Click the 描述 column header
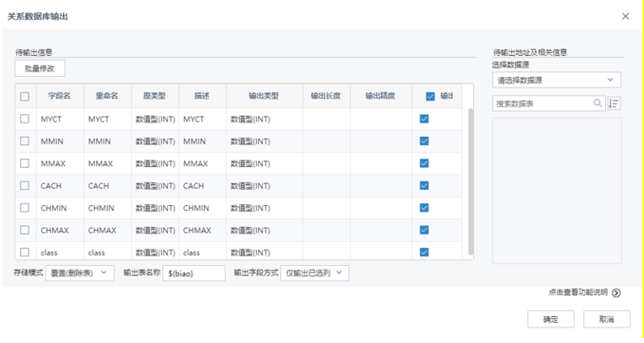Screen dimensions: 644x343 click(x=202, y=96)
